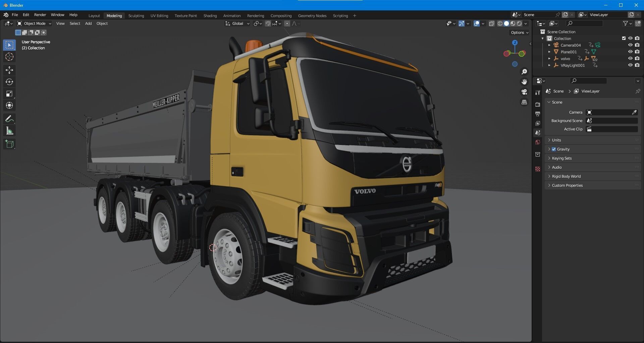The height and width of the screenshot is (343, 644).
Task: Activate the Move tool
Action: click(x=9, y=70)
